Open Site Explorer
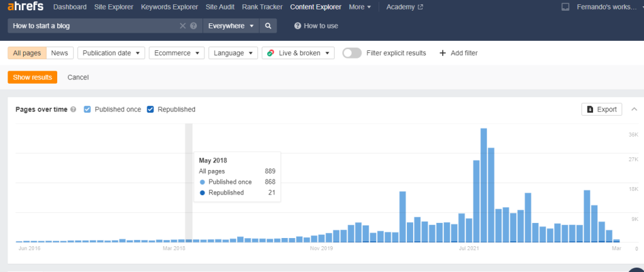The height and width of the screenshot is (272, 644). tap(114, 7)
